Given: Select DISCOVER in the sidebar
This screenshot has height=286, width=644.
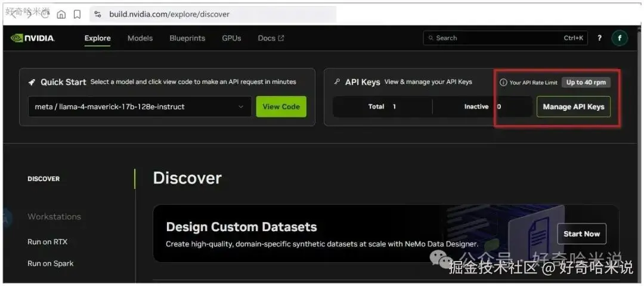Looking at the screenshot, I should click(44, 179).
